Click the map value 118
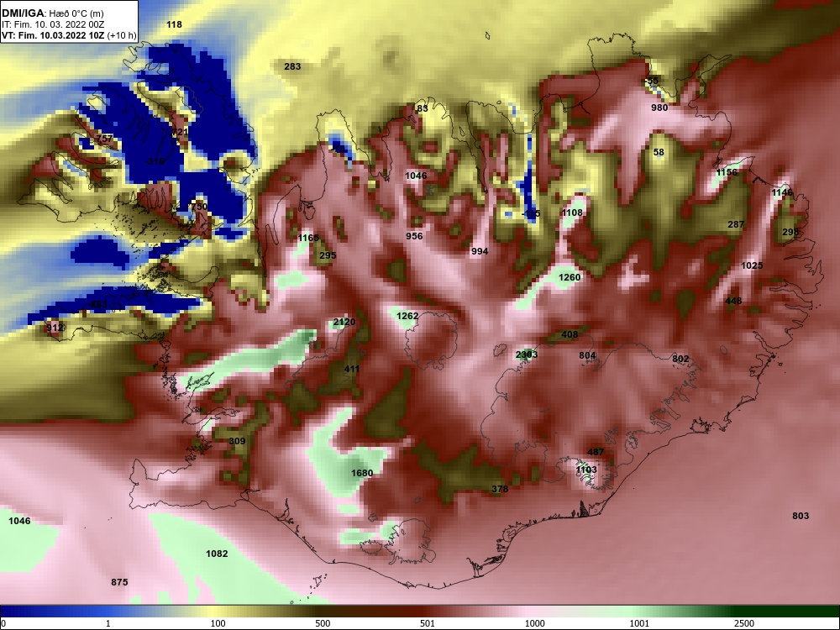840x630 pixels. click(174, 24)
